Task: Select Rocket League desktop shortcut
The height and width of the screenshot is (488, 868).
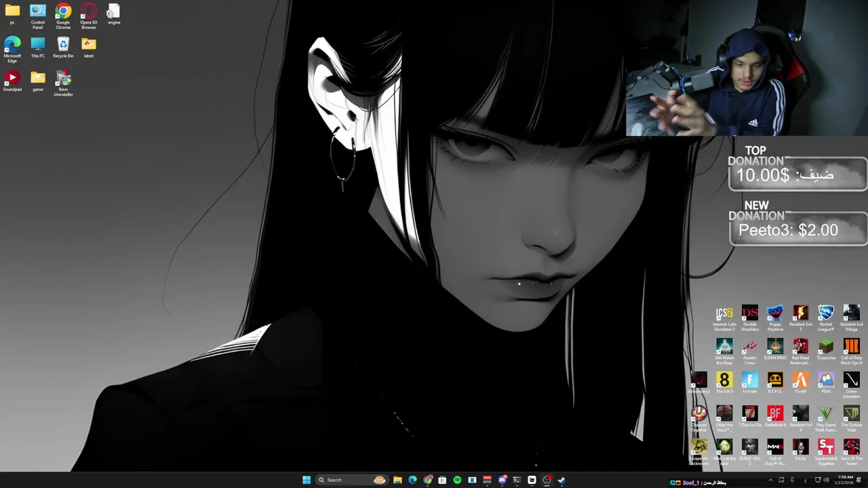Action: click(x=826, y=319)
